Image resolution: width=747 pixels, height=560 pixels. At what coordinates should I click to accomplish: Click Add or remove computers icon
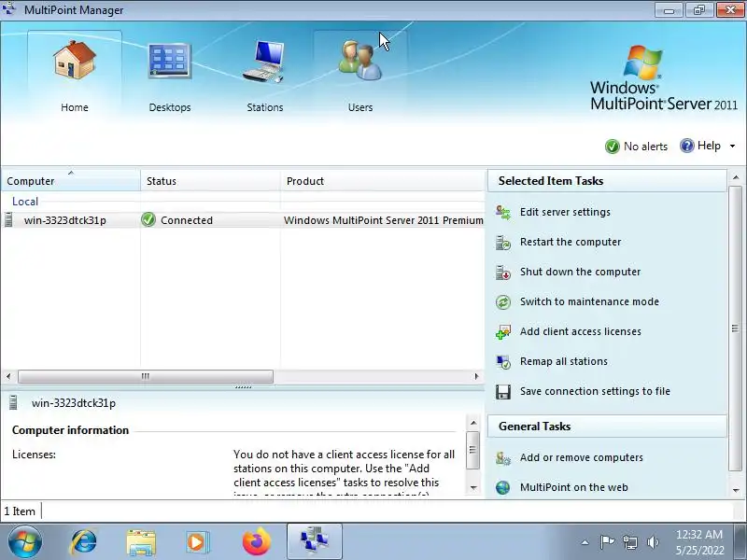click(x=503, y=458)
